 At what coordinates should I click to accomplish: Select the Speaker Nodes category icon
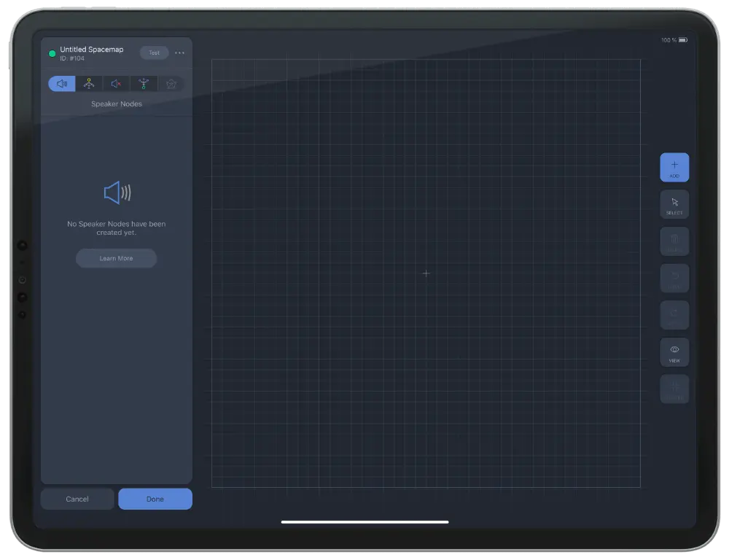(x=61, y=83)
